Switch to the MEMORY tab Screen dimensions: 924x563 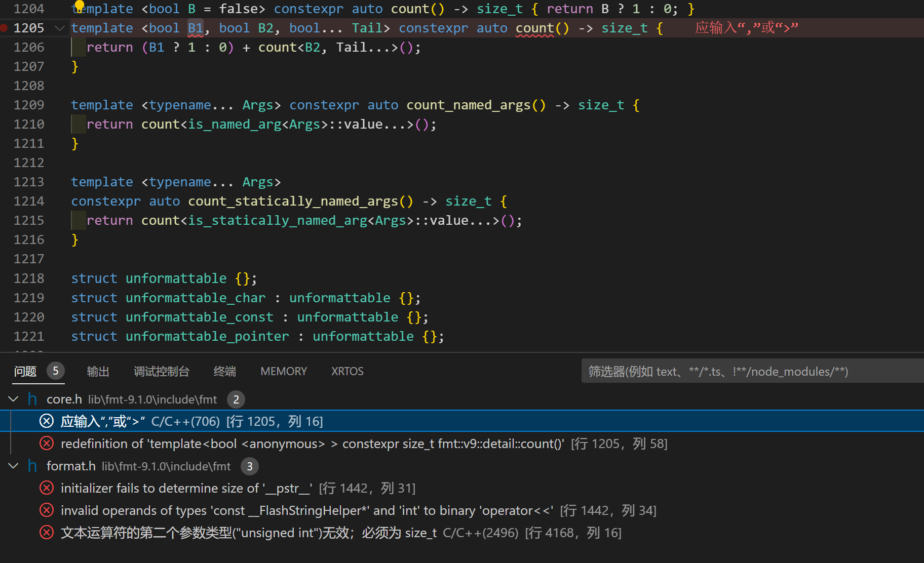tap(284, 371)
